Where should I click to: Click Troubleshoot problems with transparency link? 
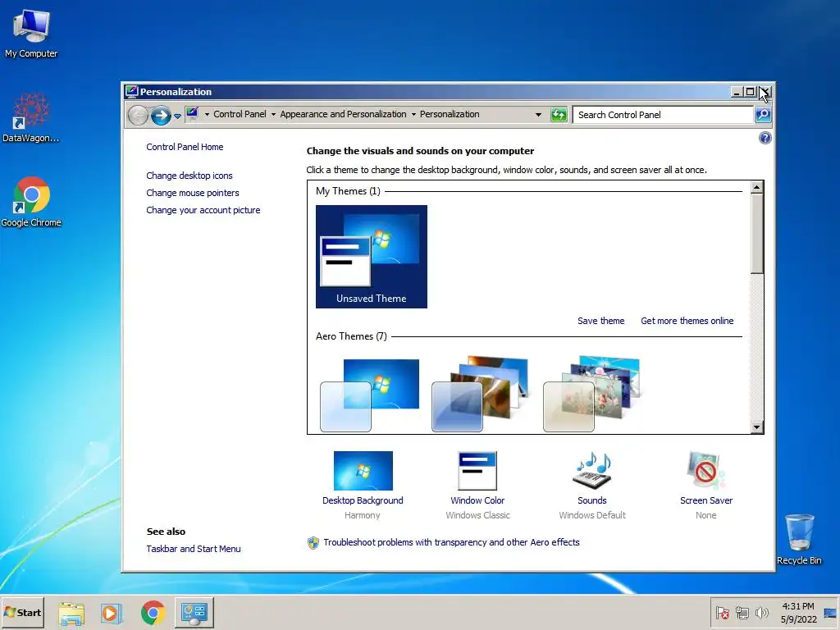click(451, 542)
